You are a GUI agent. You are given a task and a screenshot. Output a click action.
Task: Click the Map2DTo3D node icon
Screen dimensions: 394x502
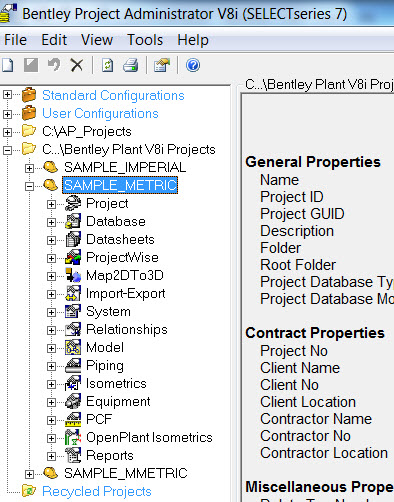[73, 275]
